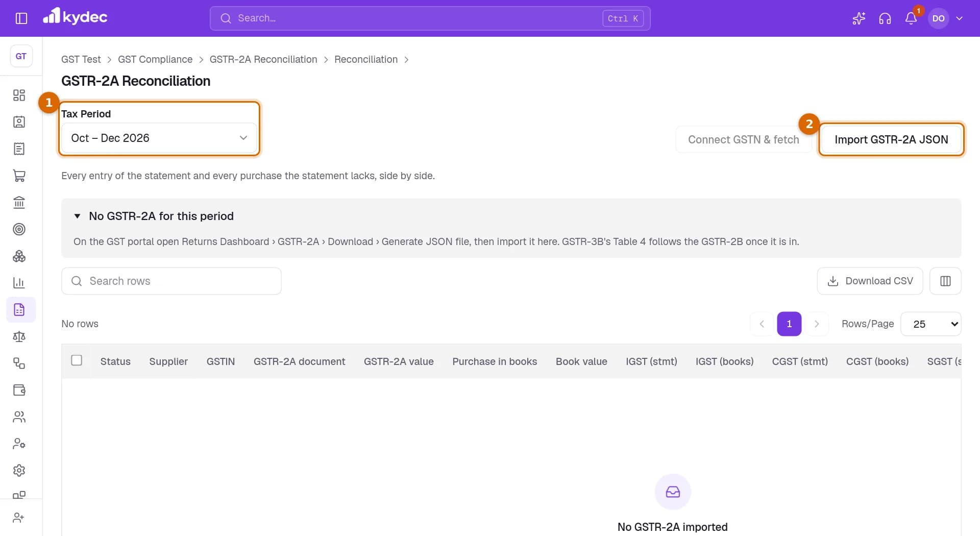The image size is (980, 536).
Task: Open the add-user invite icon in sidebar
Action: click(19, 518)
